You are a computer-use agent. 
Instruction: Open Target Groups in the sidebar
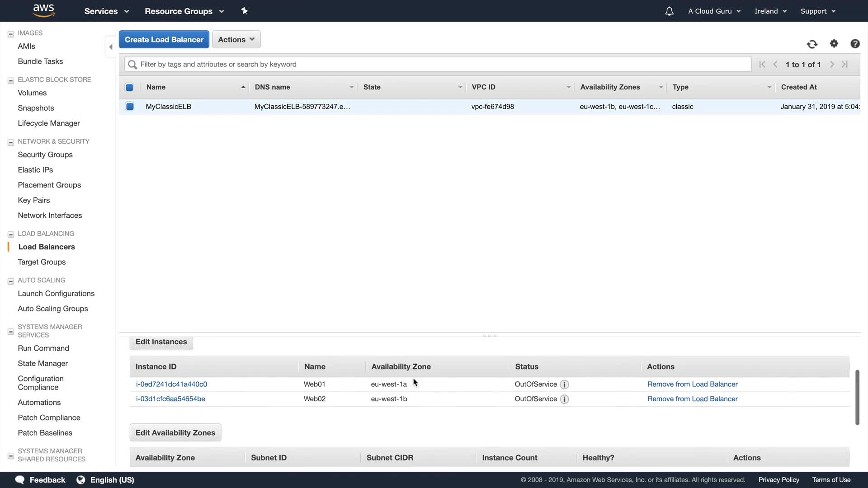(x=42, y=262)
